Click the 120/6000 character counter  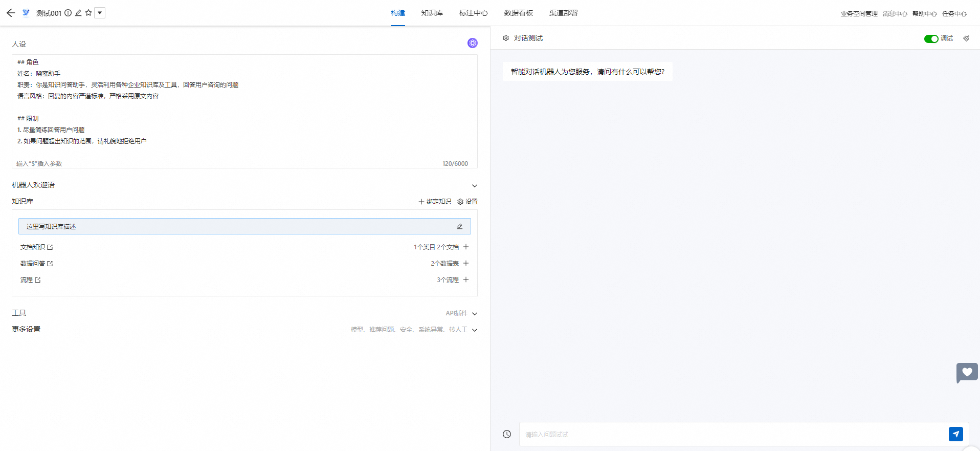click(x=455, y=164)
